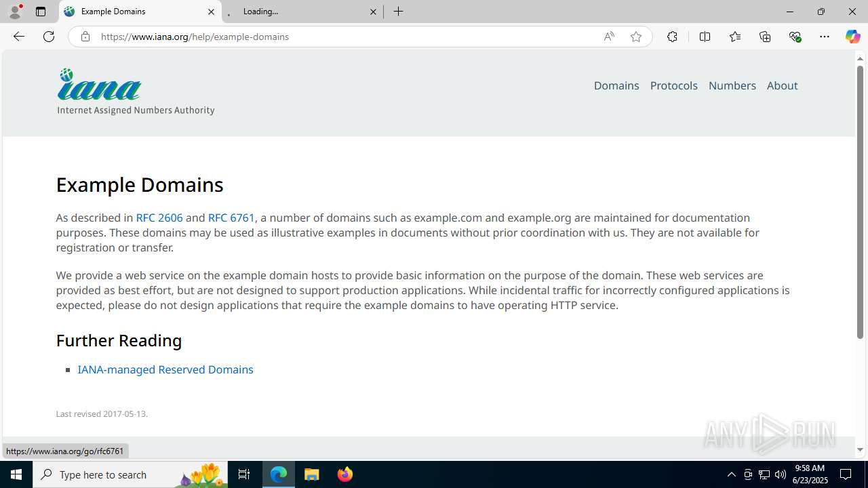Image resolution: width=868 pixels, height=488 pixels.
Task: Open the Copilot sidebar icon
Action: pyautogui.click(x=852, y=37)
